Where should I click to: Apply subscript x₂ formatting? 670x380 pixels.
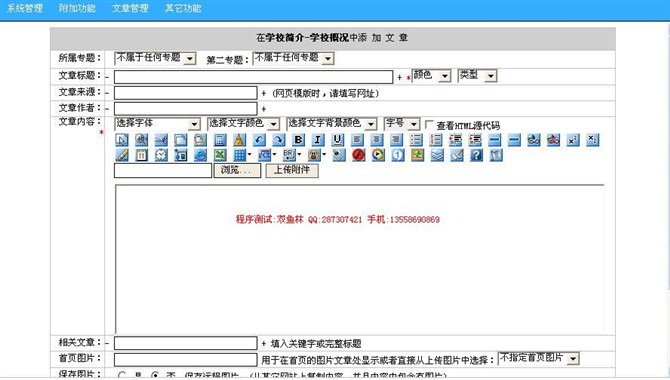click(592, 140)
